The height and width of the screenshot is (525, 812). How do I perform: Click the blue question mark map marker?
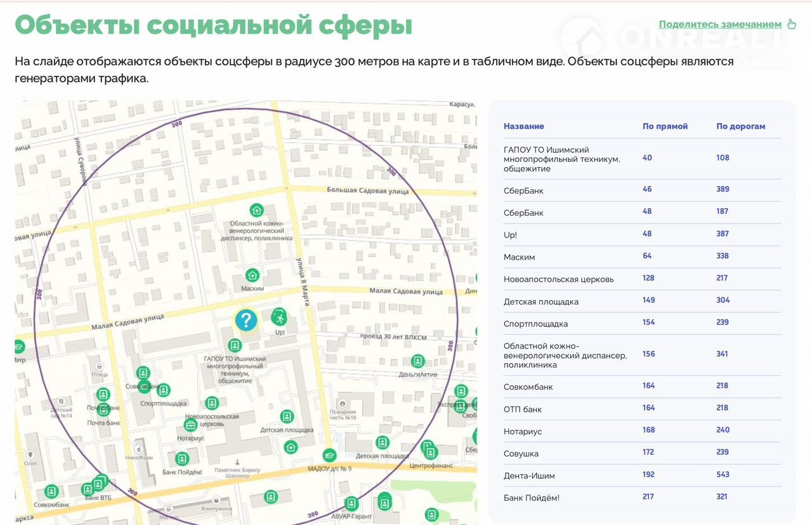point(246,320)
